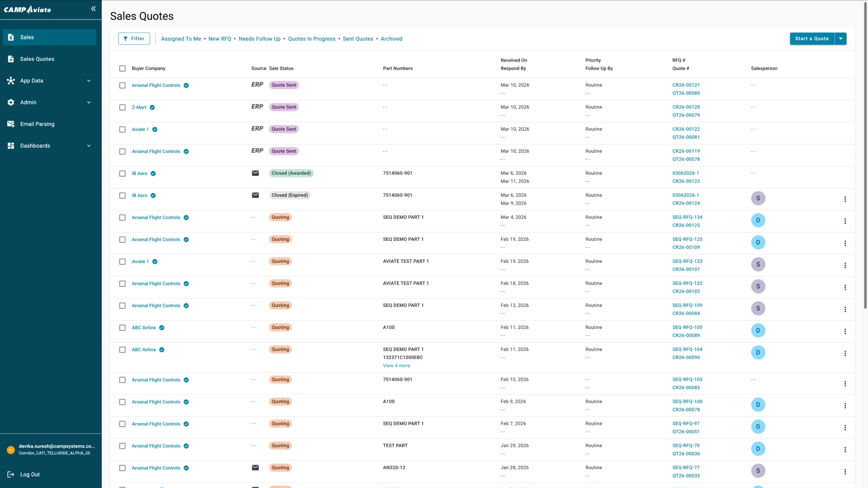Click the Closed (Awarded) status badge
Image resolution: width=868 pixels, height=488 pixels.
[x=291, y=173]
